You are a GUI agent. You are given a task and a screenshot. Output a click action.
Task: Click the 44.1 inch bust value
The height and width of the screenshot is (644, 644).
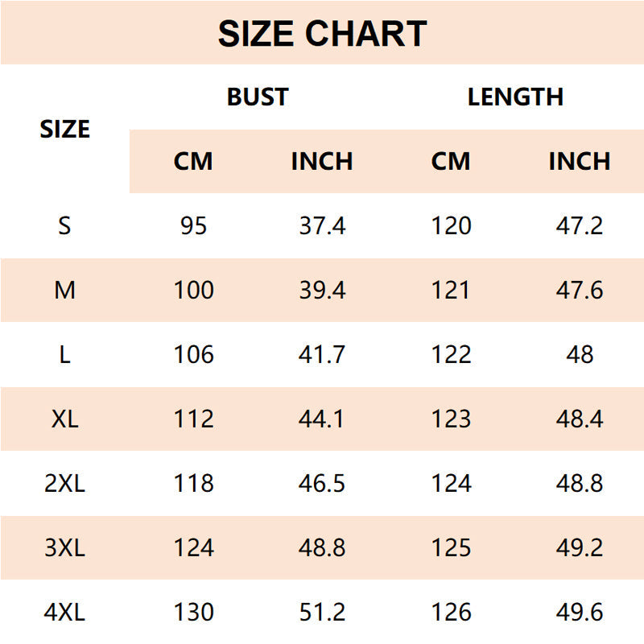[x=321, y=419]
